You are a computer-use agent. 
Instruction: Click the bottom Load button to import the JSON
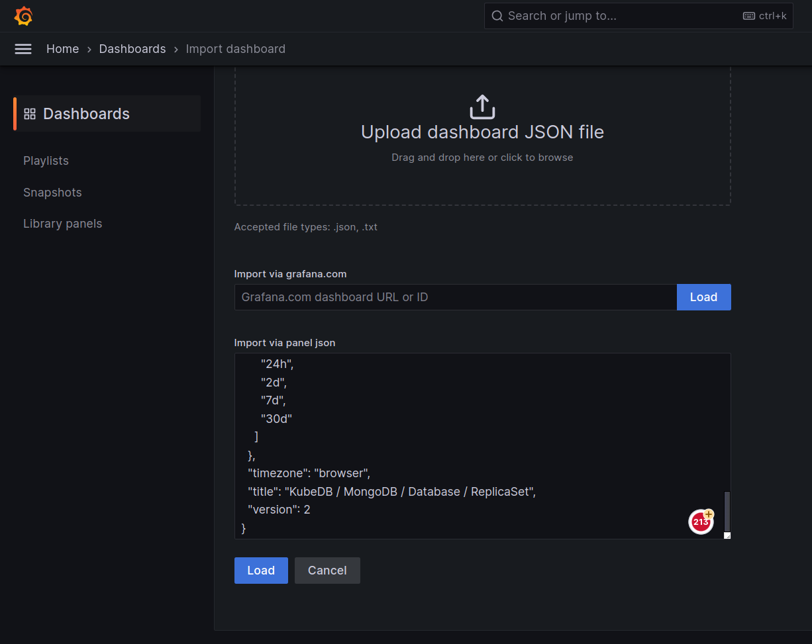click(261, 570)
